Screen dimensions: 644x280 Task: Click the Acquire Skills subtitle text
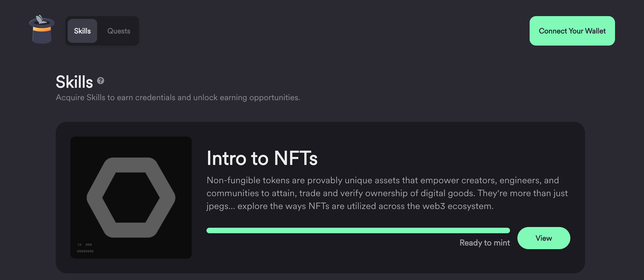[x=178, y=97]
